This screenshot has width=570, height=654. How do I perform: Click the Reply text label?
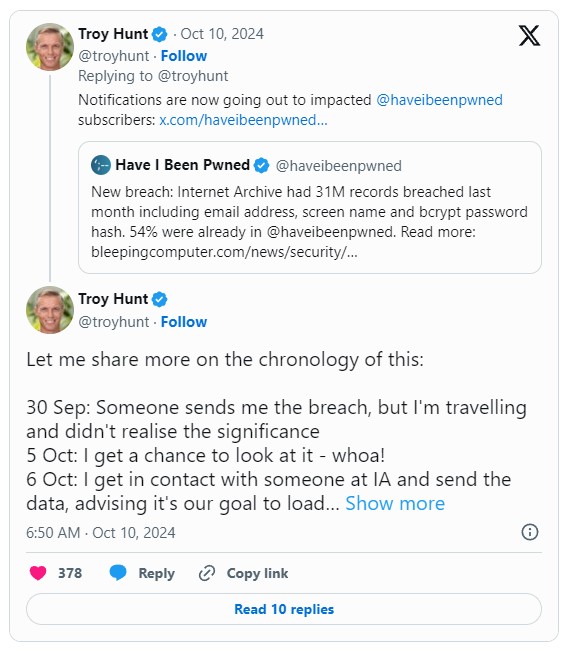[156, 573]
